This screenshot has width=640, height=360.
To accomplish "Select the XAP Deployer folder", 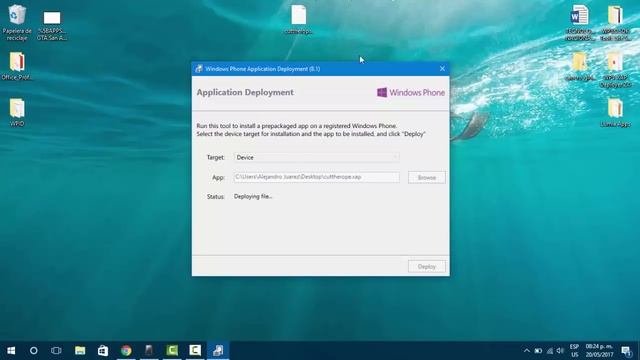I will tap(615, 69).
